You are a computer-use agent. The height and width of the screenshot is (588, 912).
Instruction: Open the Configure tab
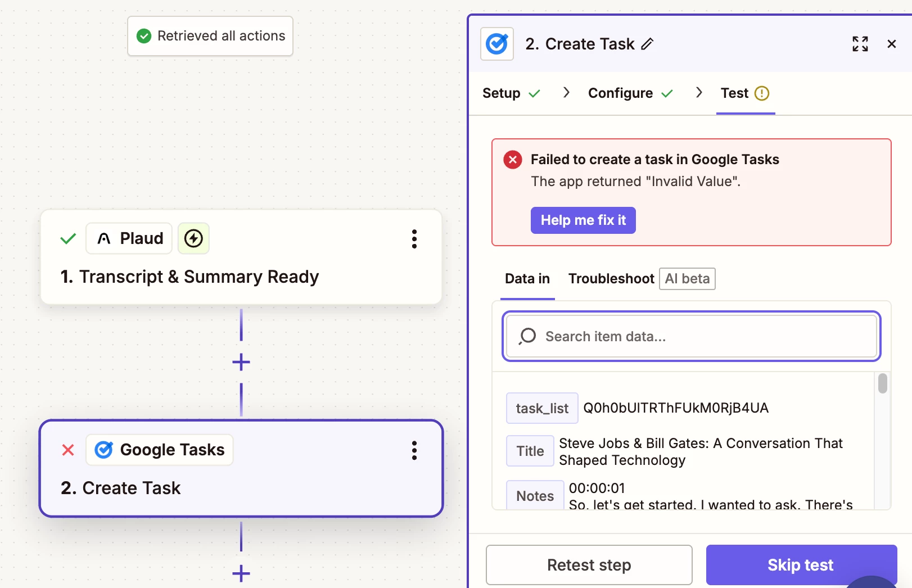tap(630, 93)
